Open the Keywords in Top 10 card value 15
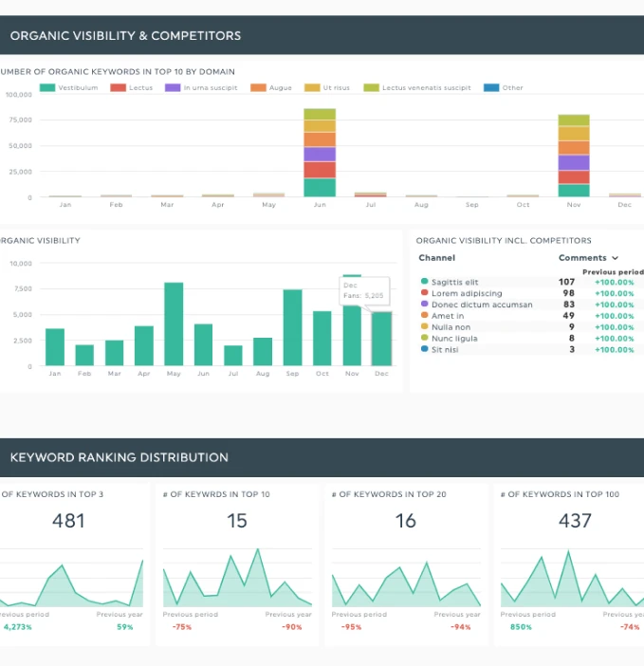The width and height of the screenshot is (644, 666). click(237, 521)
